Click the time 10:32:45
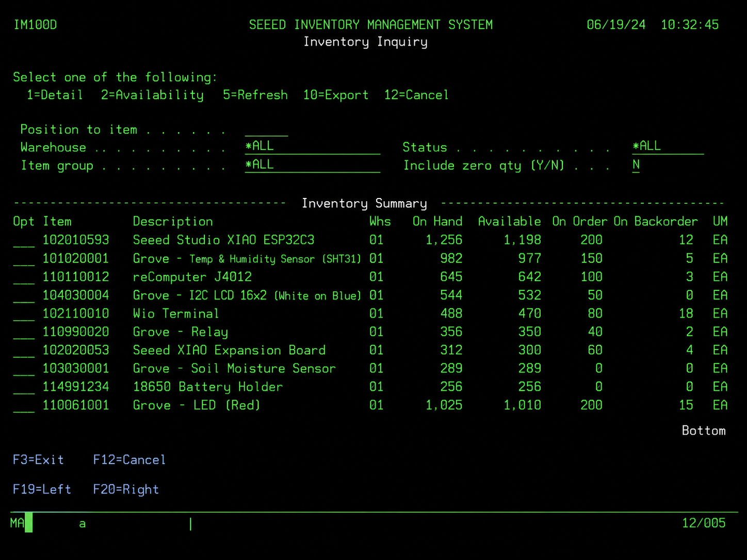Viewport: 747px width, 560px height. click(690, 25)
